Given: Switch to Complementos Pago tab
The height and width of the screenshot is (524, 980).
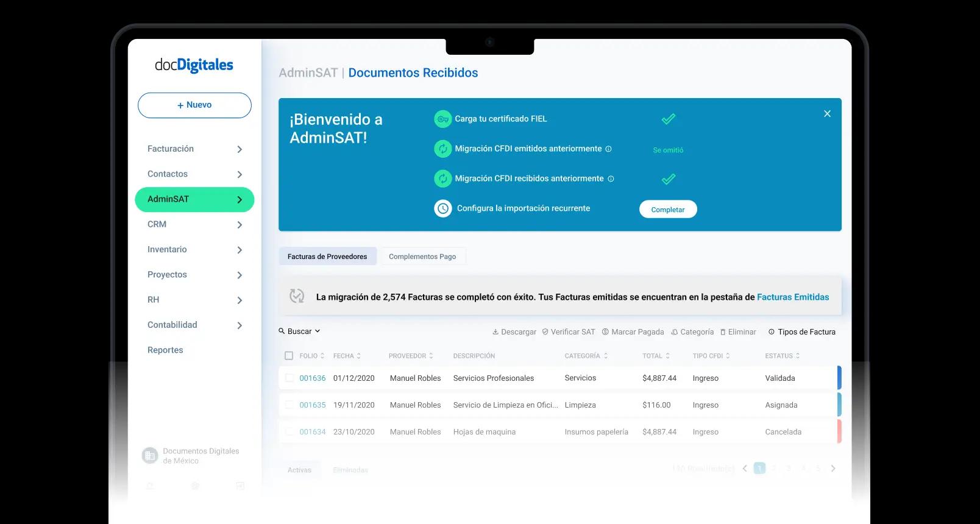Looking at the screenshot, I should [x=422, y=257].
